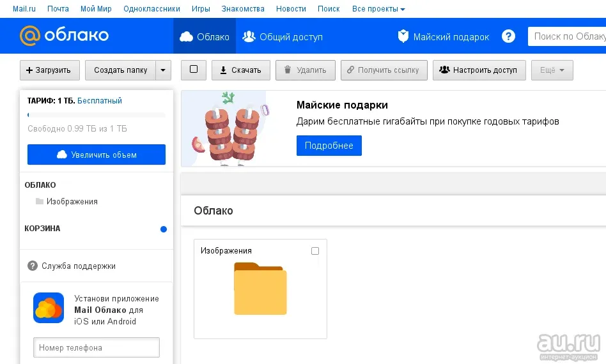
Task: Click the Mail Облако app icon
Action: [x=49, y=308]
